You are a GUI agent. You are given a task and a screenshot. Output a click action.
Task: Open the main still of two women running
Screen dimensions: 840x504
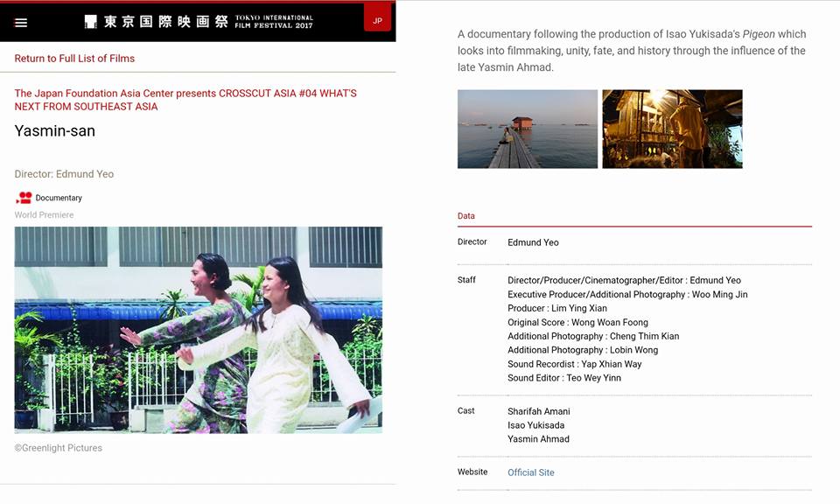click(199, 330)
